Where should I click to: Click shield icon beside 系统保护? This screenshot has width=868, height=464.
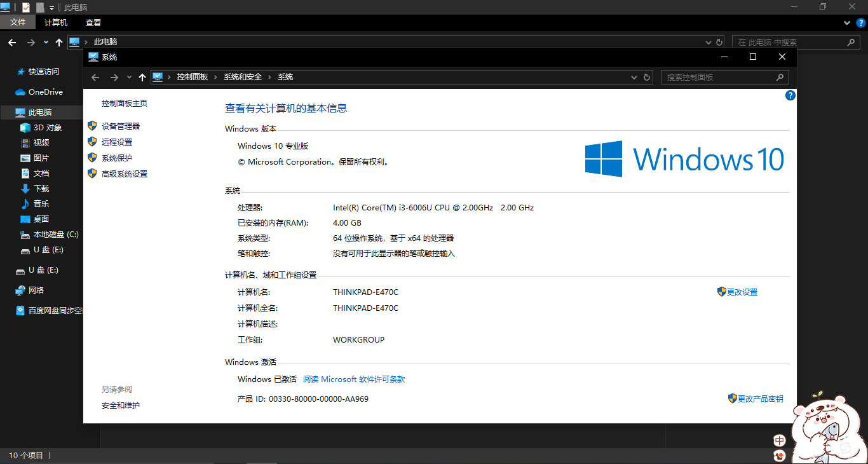(92, 158)
